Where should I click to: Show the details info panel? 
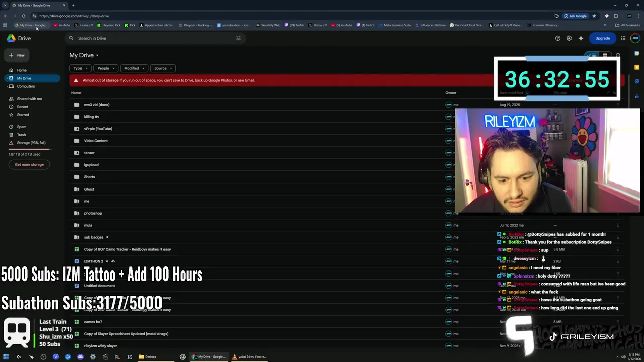(x=618, y=55)
